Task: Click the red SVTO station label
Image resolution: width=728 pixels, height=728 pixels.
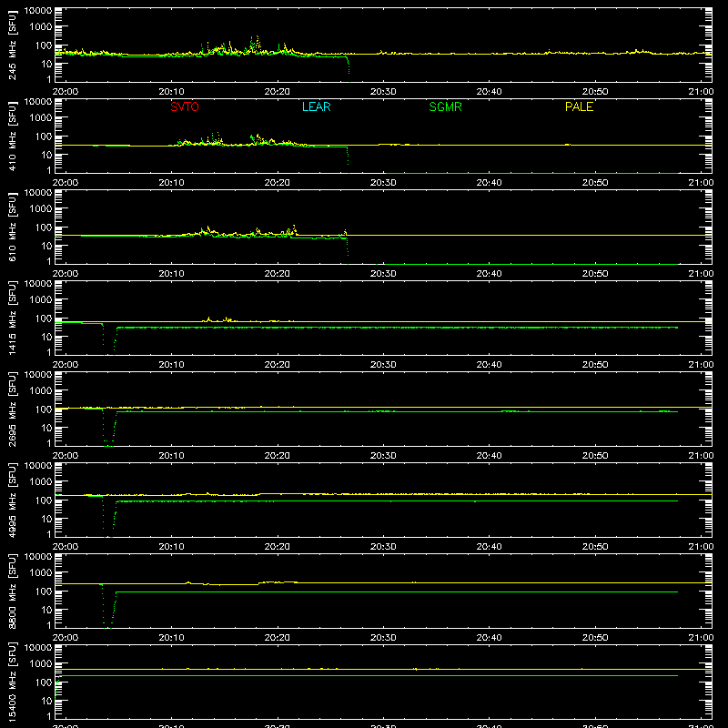Action: [185, 106]
